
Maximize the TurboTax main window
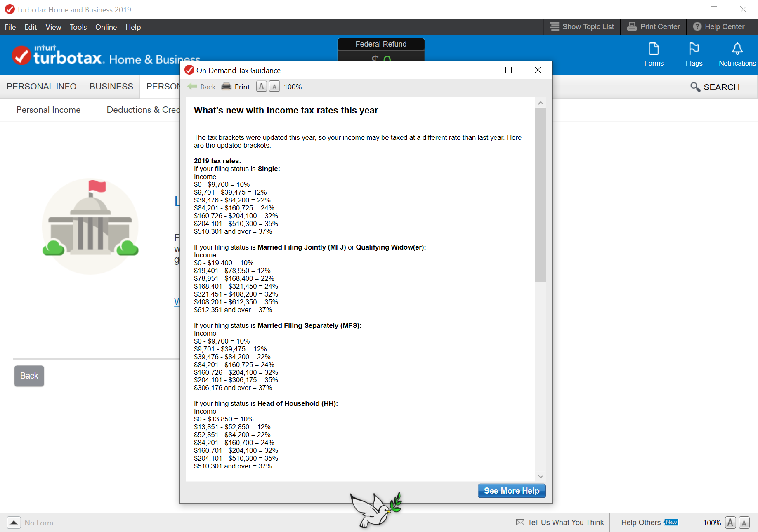(714, 9)
